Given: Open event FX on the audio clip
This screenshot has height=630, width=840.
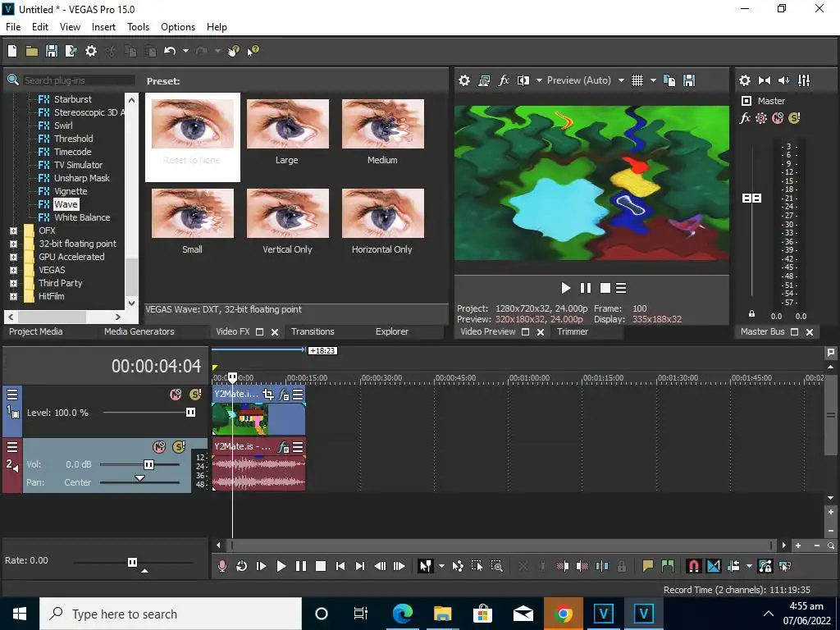Looking at the screenshot, I should point(283,447).
